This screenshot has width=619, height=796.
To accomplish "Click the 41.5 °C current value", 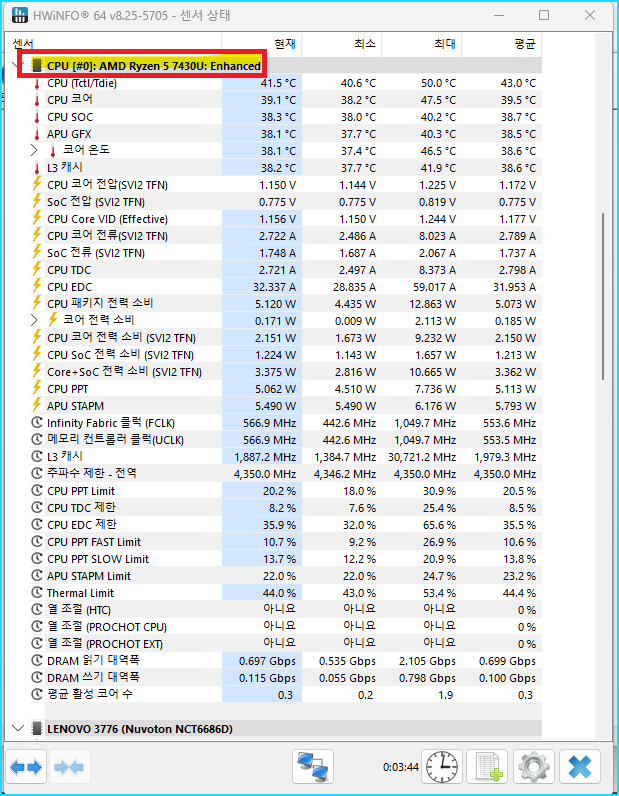I will click(x=278, y=83).
